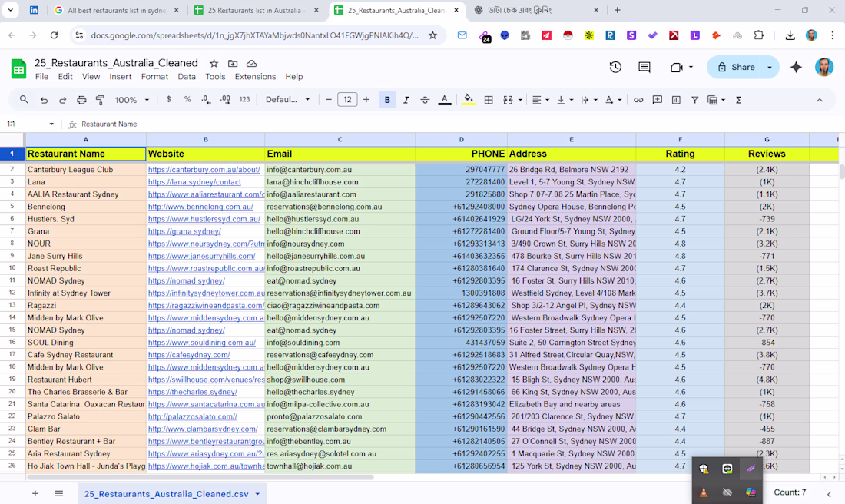Viewport: 845px width, 504px height.
Task: Insert a chart
Action: pyautogui.click(x=676, y=100)
